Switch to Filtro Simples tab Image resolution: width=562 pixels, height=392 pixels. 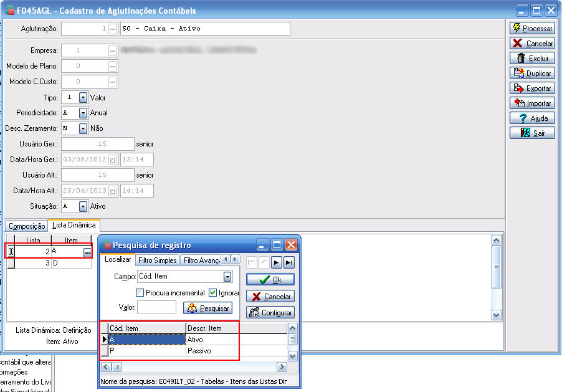(158, 261)
